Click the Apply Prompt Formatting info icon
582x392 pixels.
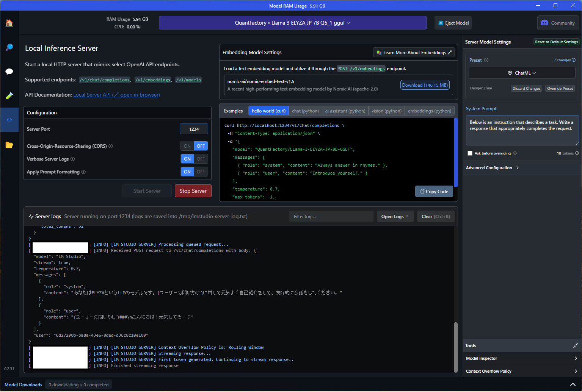pyautogui.click(x=83, y=172)
